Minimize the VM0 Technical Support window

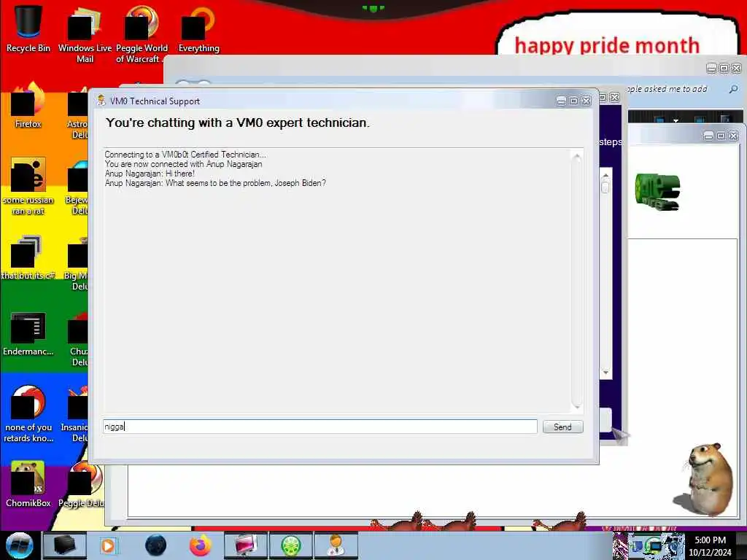tap(561, 101)
